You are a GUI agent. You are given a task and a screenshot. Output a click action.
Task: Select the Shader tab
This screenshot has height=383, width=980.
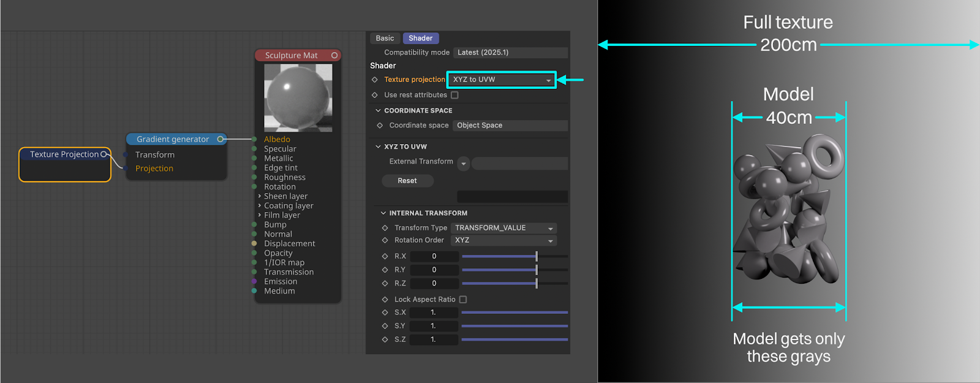point(420,38)
